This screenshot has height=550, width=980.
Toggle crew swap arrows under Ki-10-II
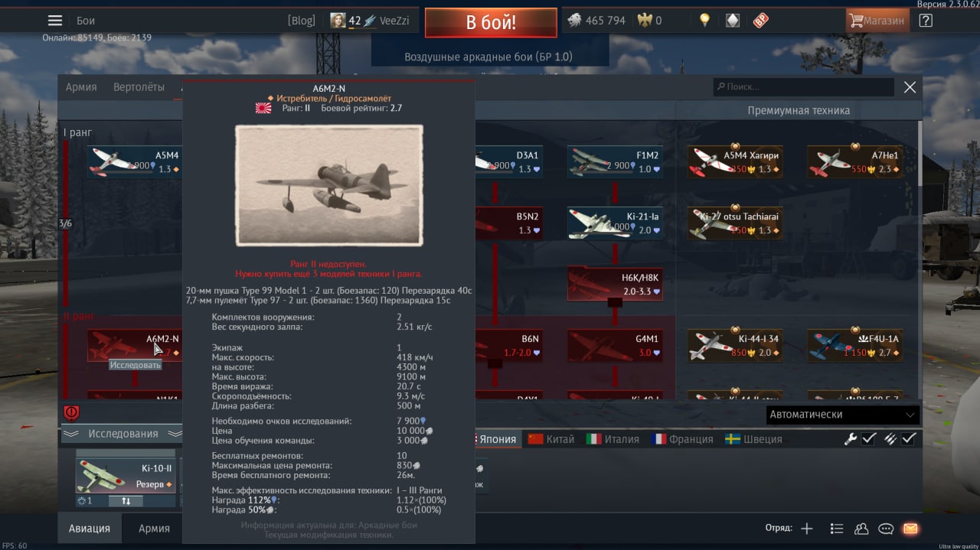tap(126, 501)
